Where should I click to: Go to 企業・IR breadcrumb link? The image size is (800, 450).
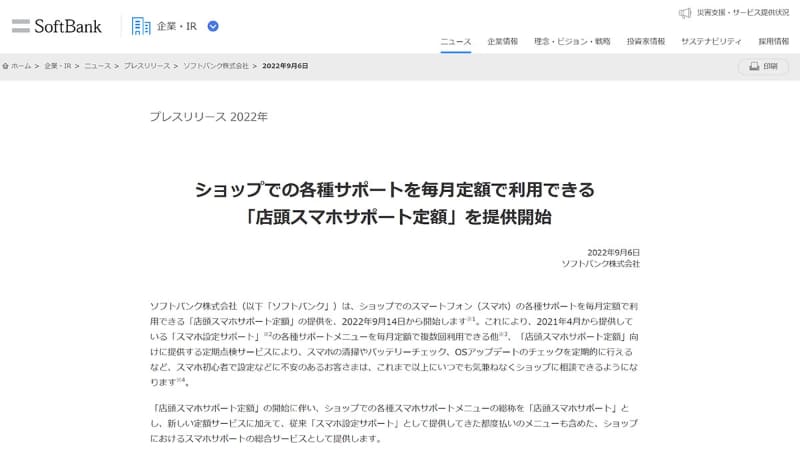point(58,66)
